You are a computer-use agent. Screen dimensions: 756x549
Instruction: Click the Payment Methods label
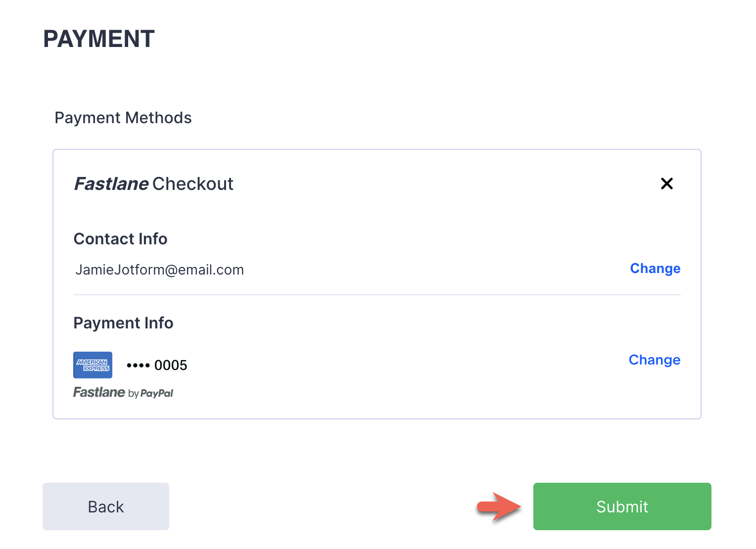point(123,118)
